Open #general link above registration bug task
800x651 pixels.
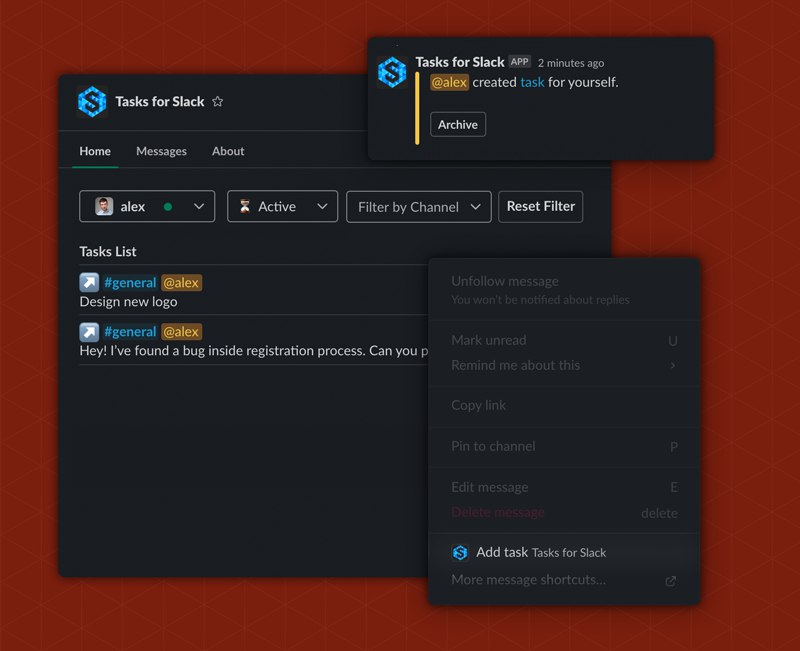(x=130, y=332)
